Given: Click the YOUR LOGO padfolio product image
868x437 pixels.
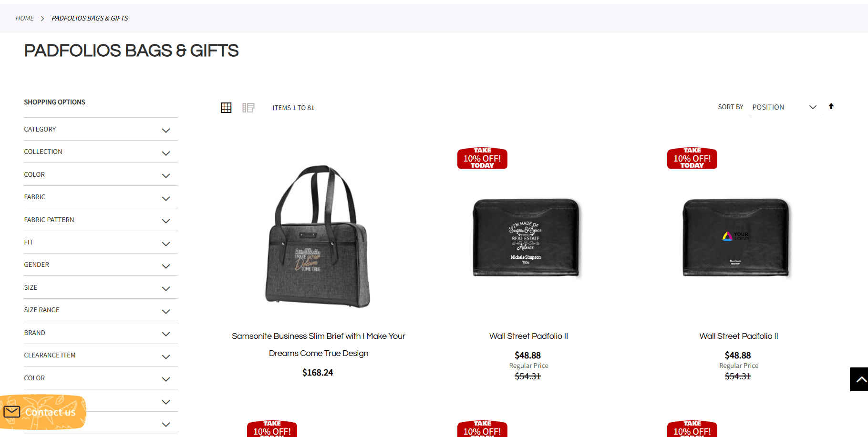Looking at the screenshot, I should pyautogui.click(x=736, y=238).
